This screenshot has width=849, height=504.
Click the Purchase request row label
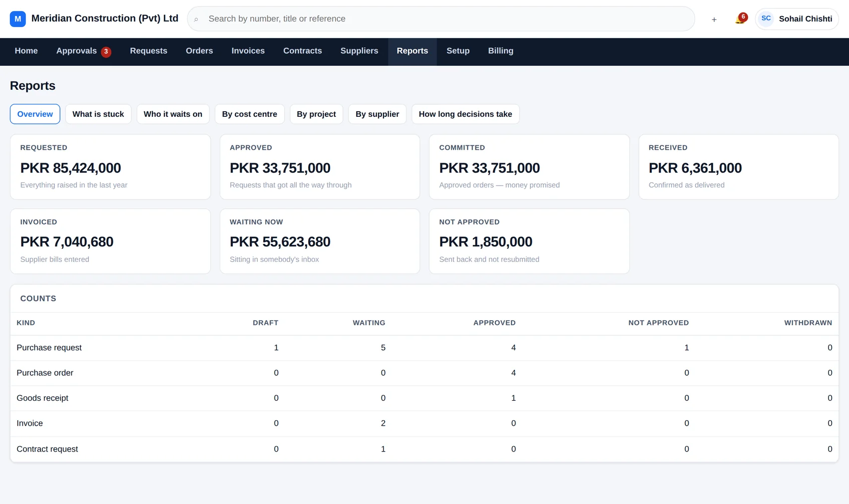point(49,348)
